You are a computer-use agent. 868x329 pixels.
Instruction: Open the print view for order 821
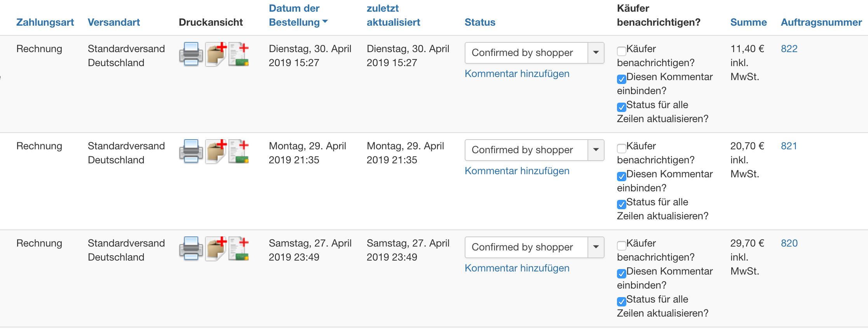point(191,151)
